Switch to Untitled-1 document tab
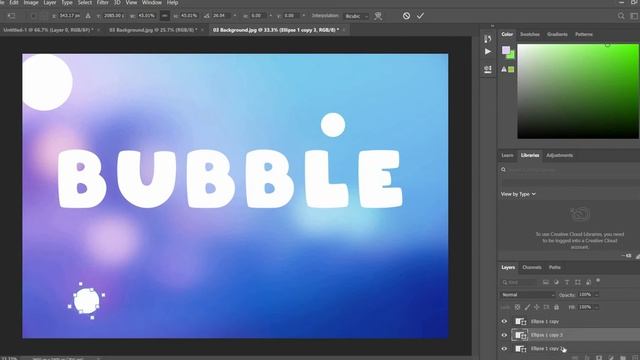Screen dimensions: 640x360 click(x=48, y=30)
